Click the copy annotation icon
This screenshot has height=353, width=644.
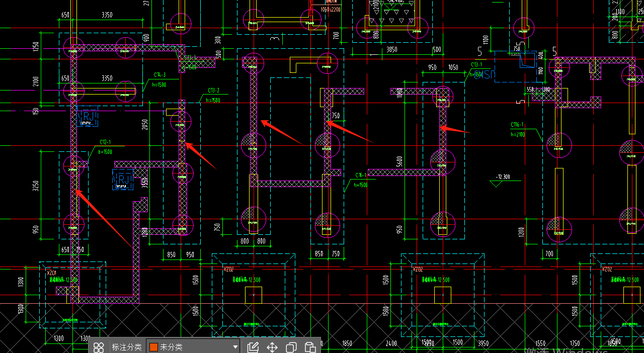coord(291,347)
